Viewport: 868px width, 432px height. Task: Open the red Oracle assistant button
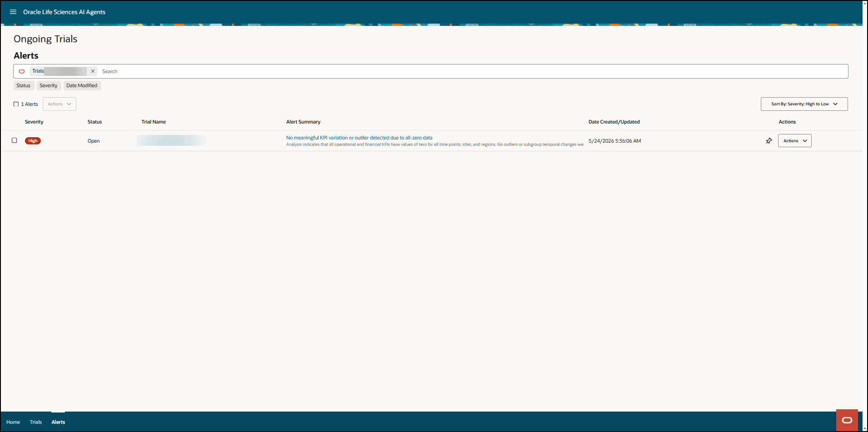pyautogui.click(x=847, y=420)
